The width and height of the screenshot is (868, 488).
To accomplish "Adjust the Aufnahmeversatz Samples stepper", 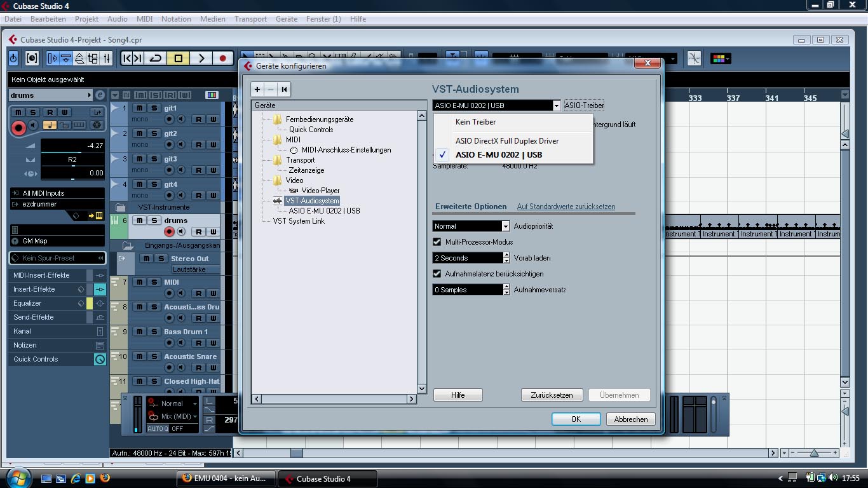I will 506,290.
